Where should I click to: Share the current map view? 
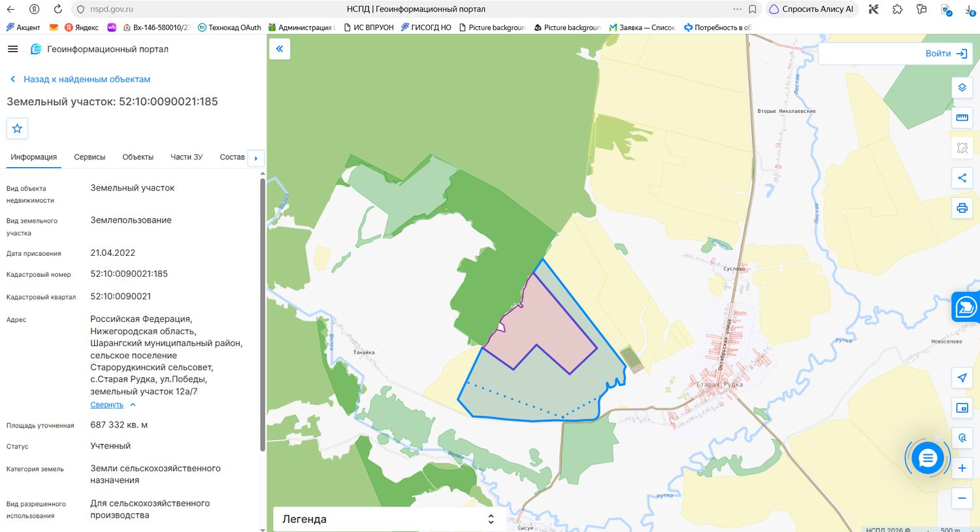point(962,178)
